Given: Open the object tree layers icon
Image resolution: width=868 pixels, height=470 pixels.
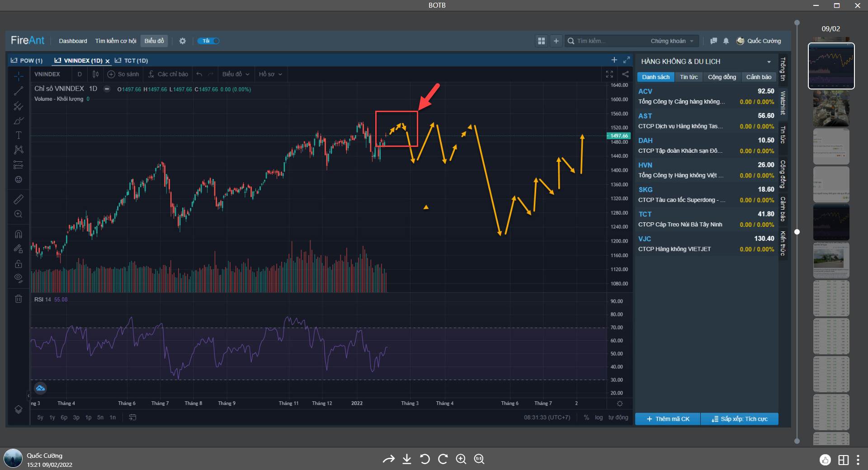Looking at the screenshot, I should pos(18,409).
